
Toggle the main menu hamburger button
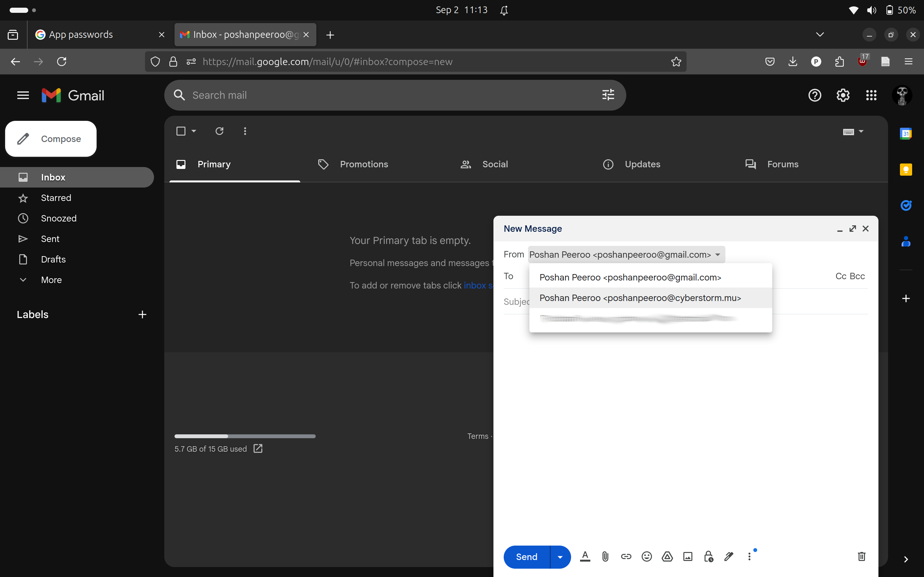23,95
